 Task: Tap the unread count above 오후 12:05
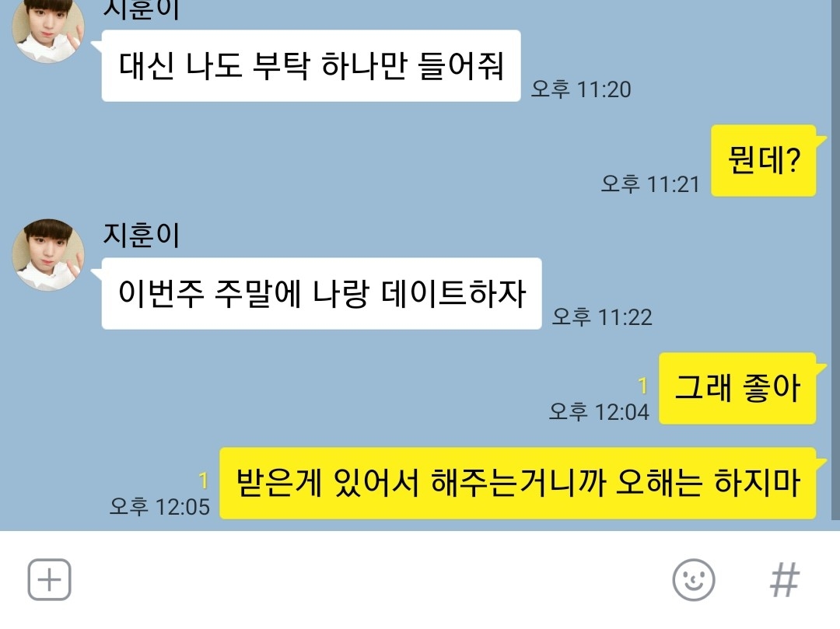point(203,480)
